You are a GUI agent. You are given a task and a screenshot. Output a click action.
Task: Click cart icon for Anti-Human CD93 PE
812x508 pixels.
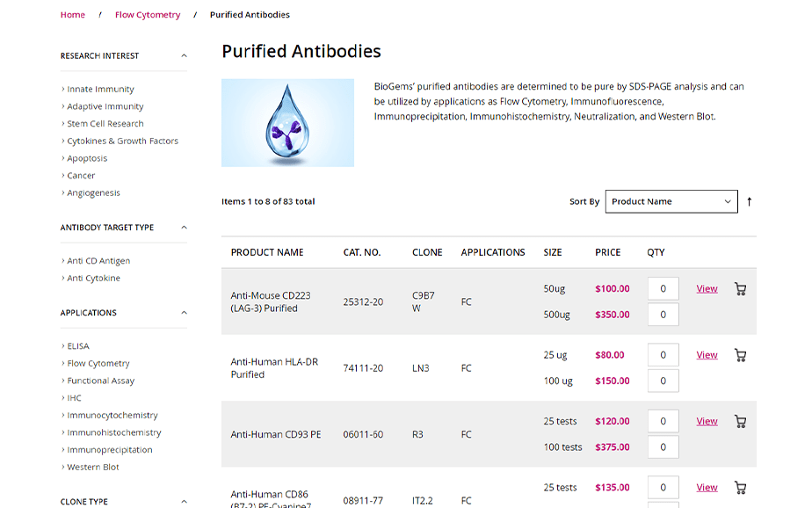(x=740, y=422)
